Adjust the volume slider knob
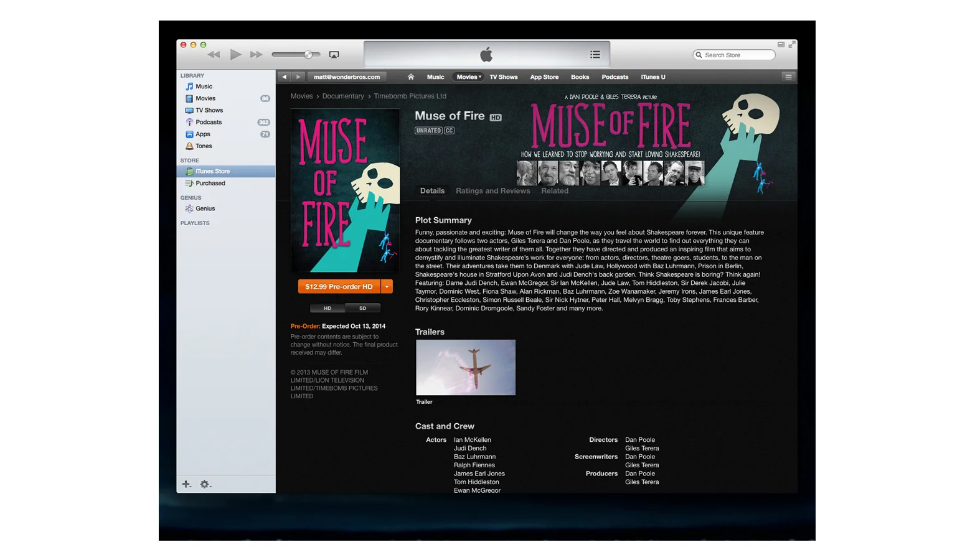 (308, 55)
